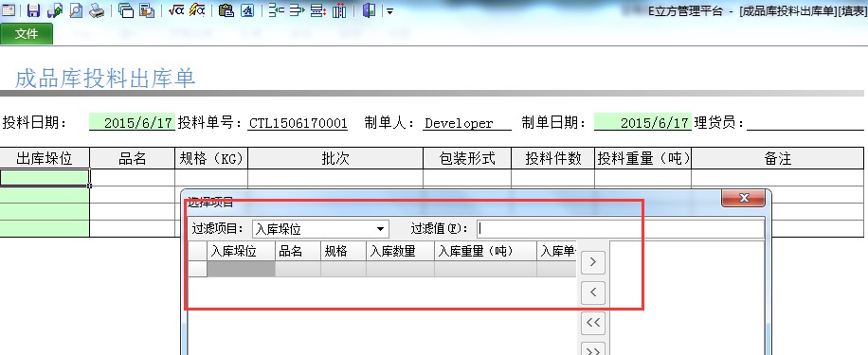Click the single right arrow move button
Image resolution: width=868 pixels, height=355 pixels.
coord(593,262)
